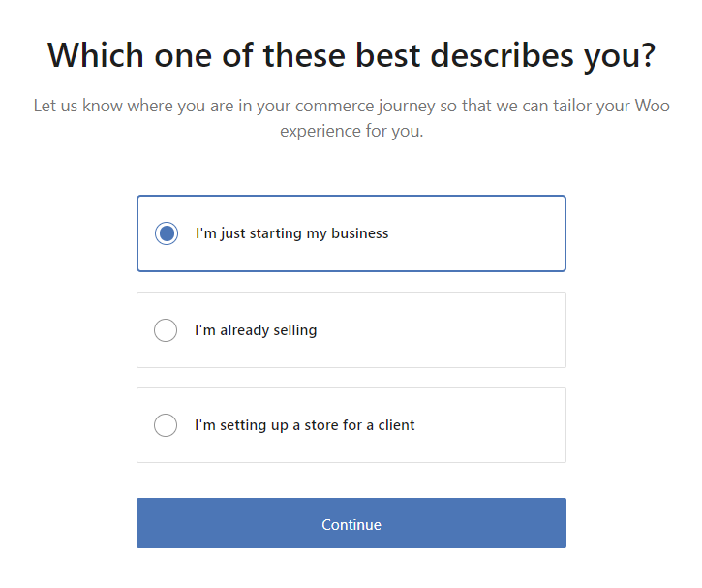Click the word "Woo" in the subtitle
702x588 pixels.
[x=652, y=106]
